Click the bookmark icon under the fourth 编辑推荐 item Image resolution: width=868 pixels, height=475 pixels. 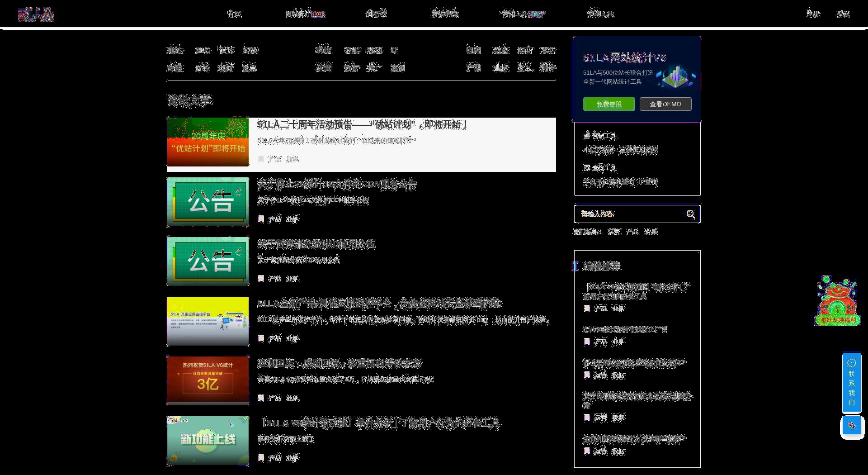(587, 418)
